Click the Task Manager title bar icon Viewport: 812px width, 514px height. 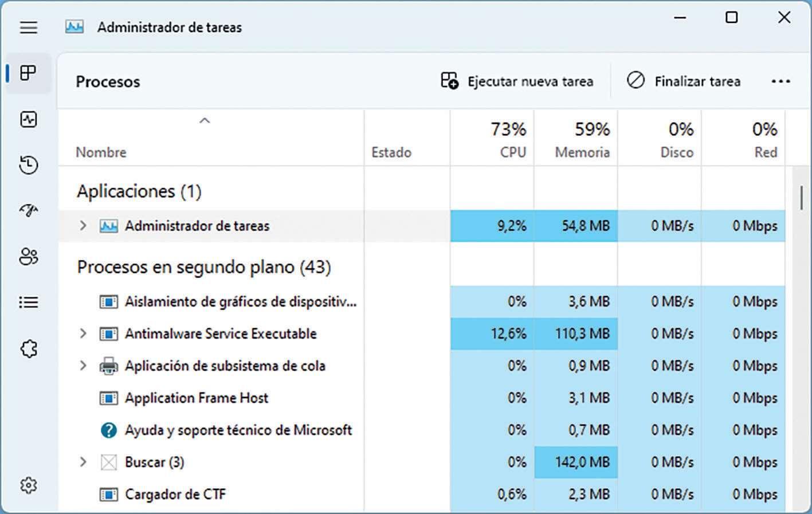(x=74, y=27)
